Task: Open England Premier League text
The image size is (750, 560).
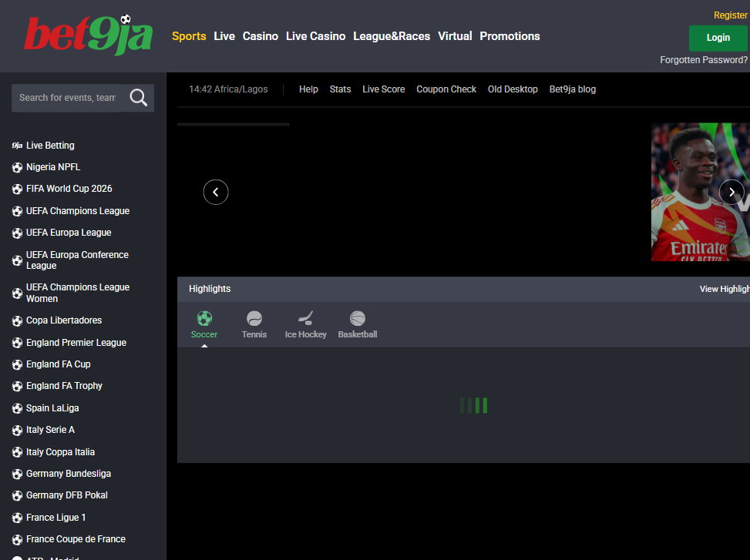Action: click(76, 343)
